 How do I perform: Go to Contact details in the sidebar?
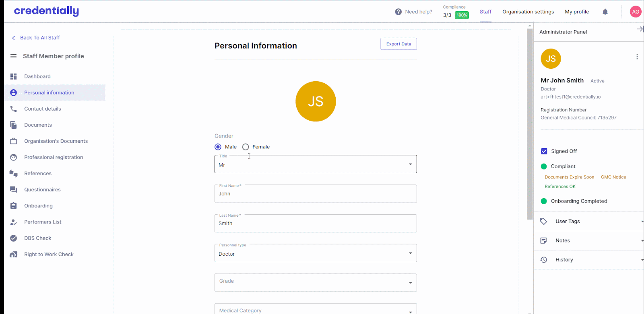(42, 109)
